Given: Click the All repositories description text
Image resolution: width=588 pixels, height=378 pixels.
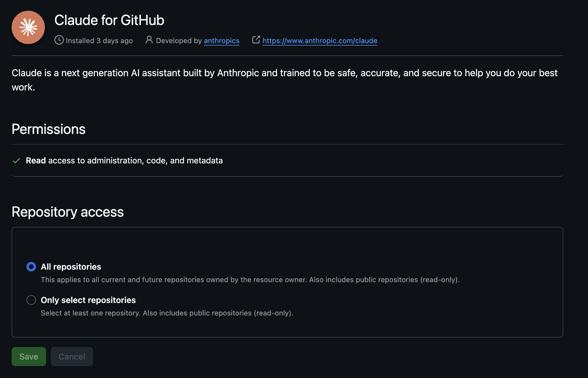Looking at the screenshot, I should tap(250, 280).
